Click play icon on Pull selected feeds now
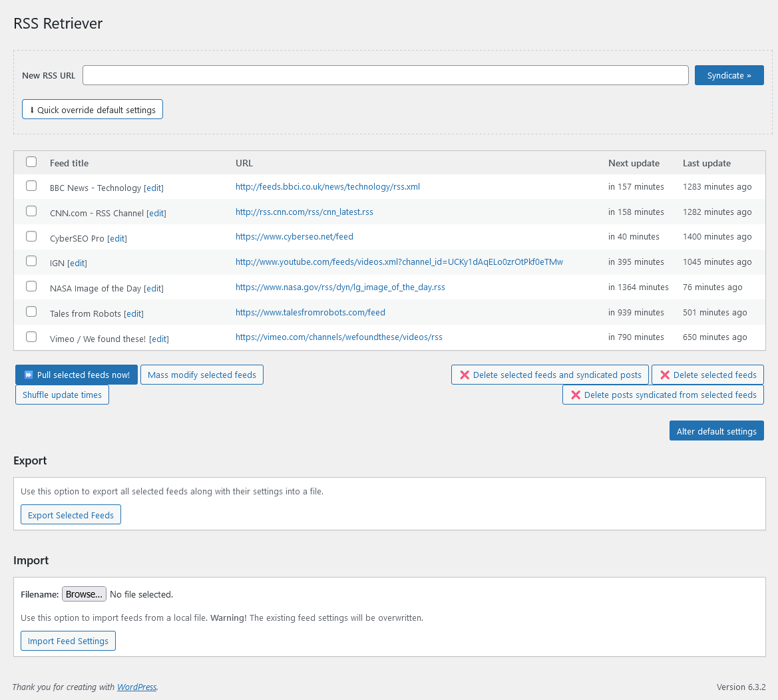This screenshot has height=700, width=778. coord(28,375)
